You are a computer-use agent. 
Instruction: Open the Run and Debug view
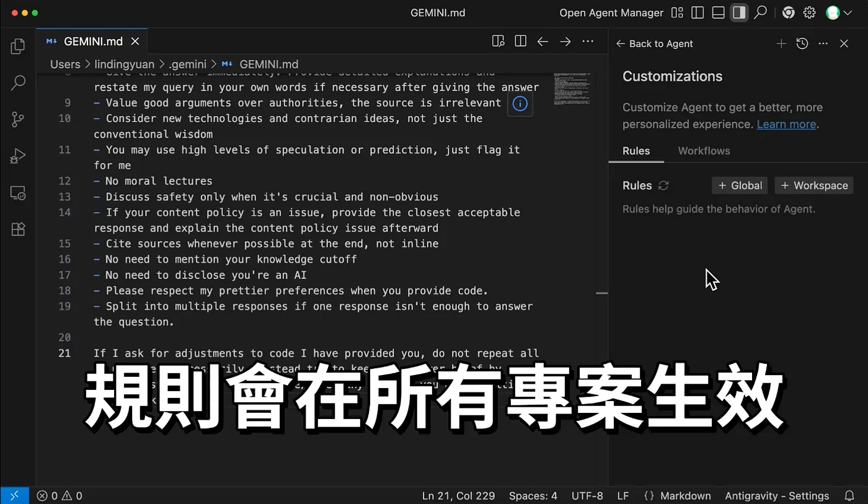[x=18, y=156]
